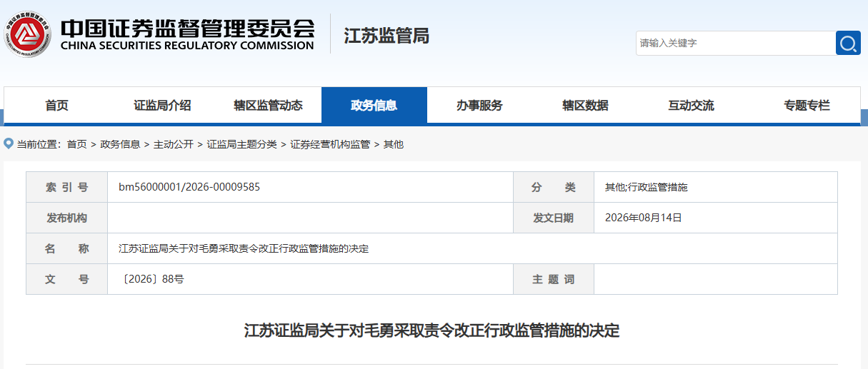The height and width of the screenshot is (369, 868).
Task: Click the 发布机构 label cell
Action: point(67,218)
